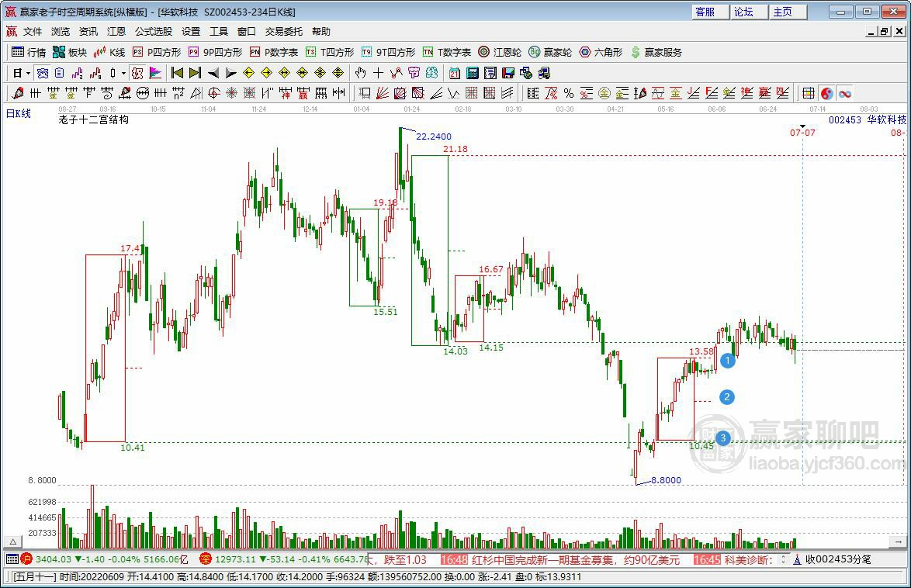The height and width of the screenshot is (588, 911).
Task: Open the 9P四方形 tool
Action: pyautogui.click(x=215, y=52)
